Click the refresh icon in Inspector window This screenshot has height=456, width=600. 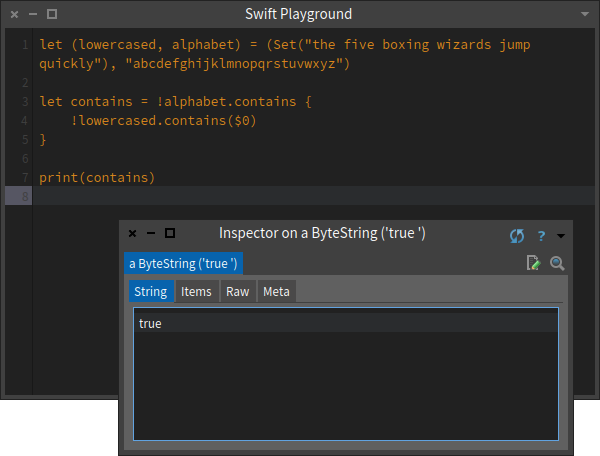click(517, 236)
